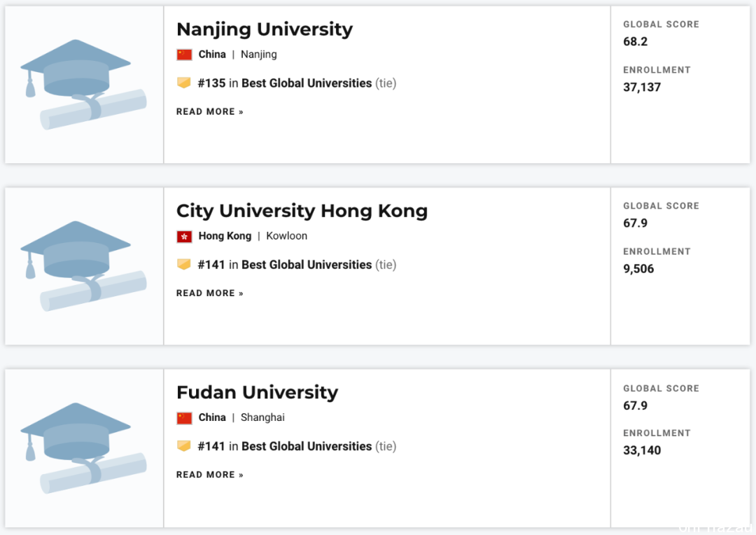Open the City University Hong Kong graduation cap image
Viewport: 756px width, 535px height.
click(83, 266)
